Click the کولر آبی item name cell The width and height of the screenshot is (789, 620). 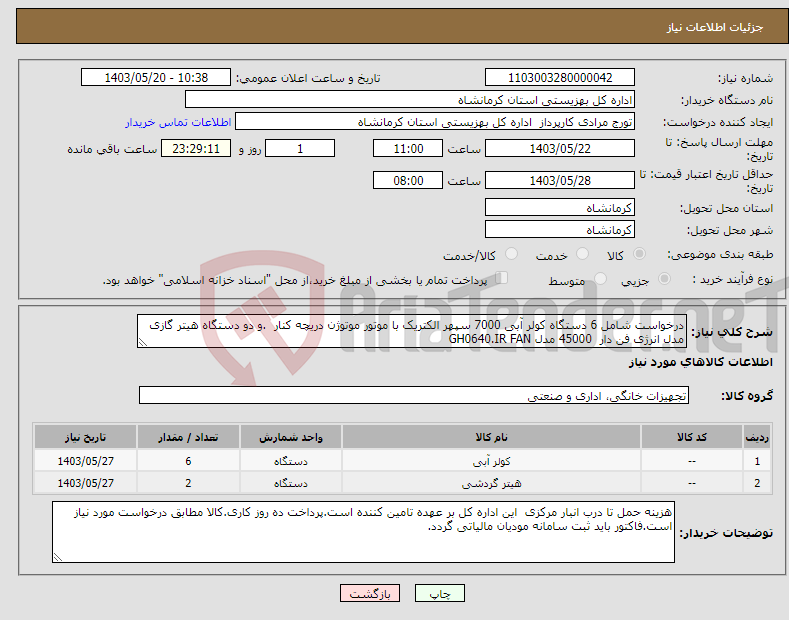(491, 461)
